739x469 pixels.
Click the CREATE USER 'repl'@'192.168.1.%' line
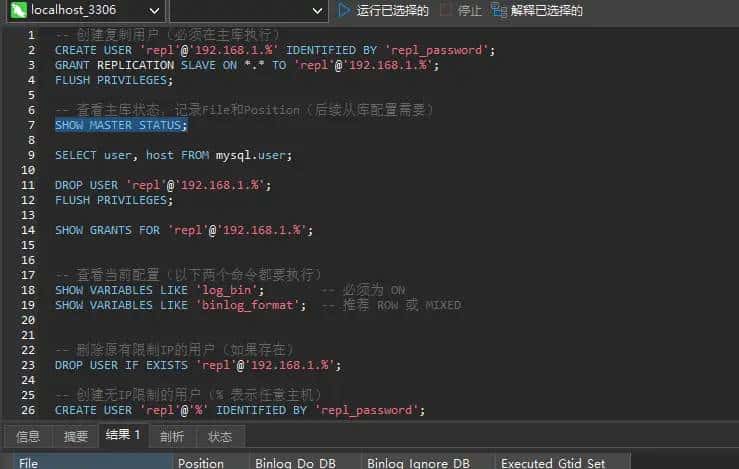(275, 50)
